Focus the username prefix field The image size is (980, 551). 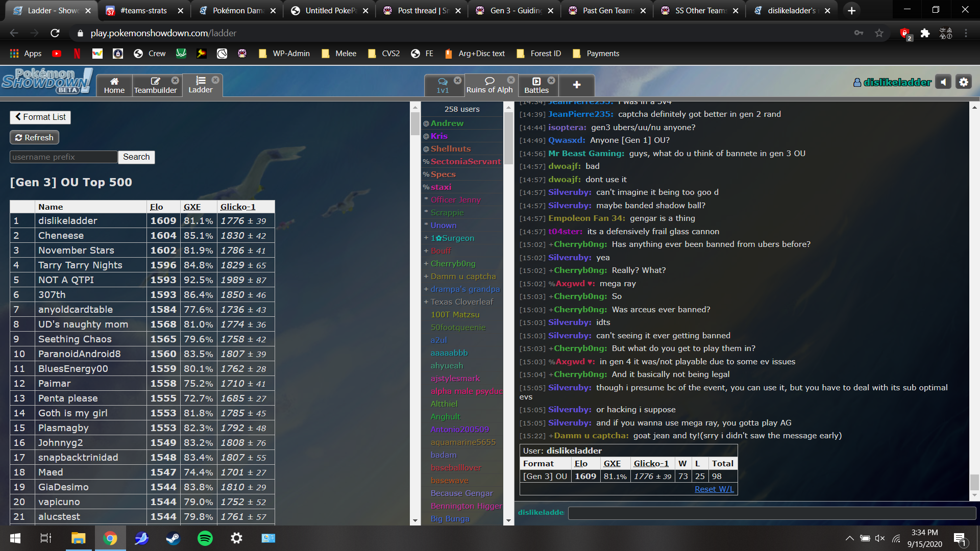coord(63,157)
